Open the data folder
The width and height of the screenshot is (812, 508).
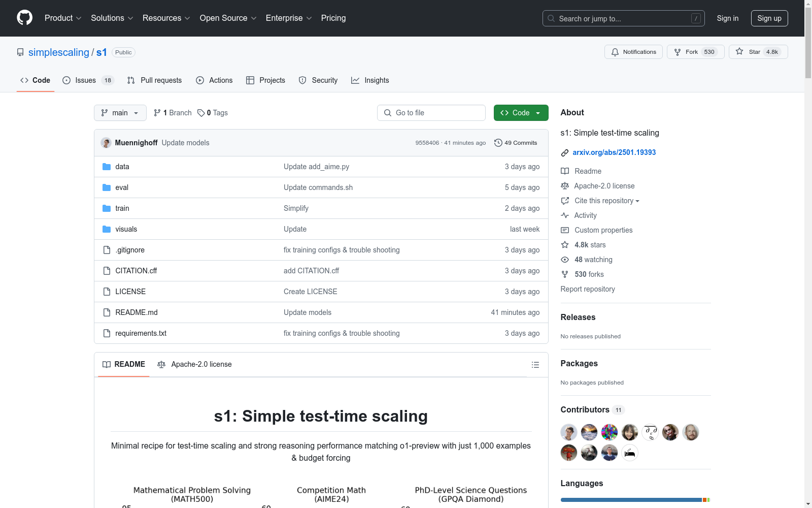122,167
